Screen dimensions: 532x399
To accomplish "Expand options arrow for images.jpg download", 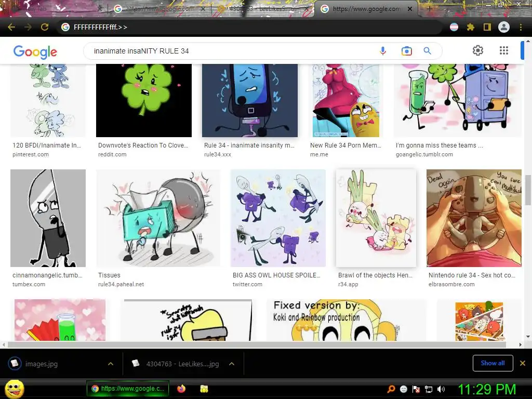I will 111,364.
